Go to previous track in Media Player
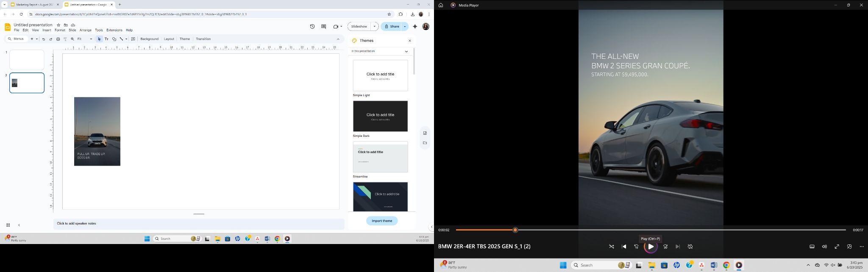This screenshot has width=868, height=272. [624, 247]
